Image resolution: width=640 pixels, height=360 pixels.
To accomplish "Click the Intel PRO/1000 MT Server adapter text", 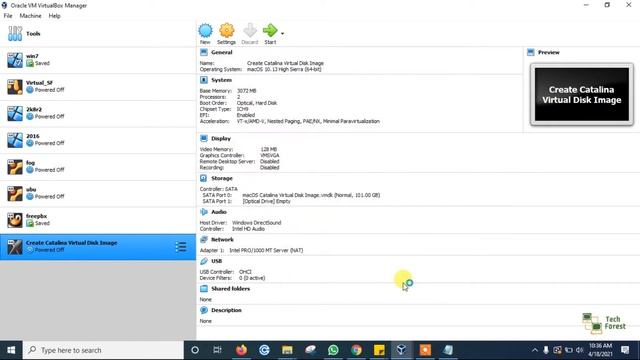I will point(266,250).
